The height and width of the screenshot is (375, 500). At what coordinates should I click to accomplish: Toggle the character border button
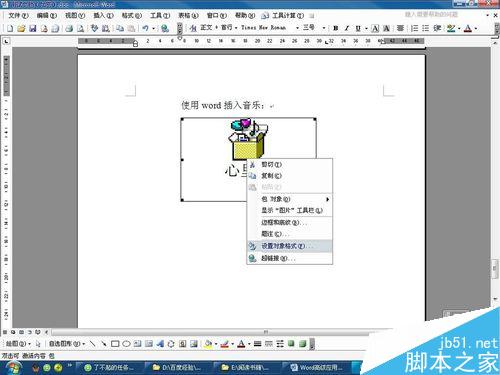(x=375, y=28)
